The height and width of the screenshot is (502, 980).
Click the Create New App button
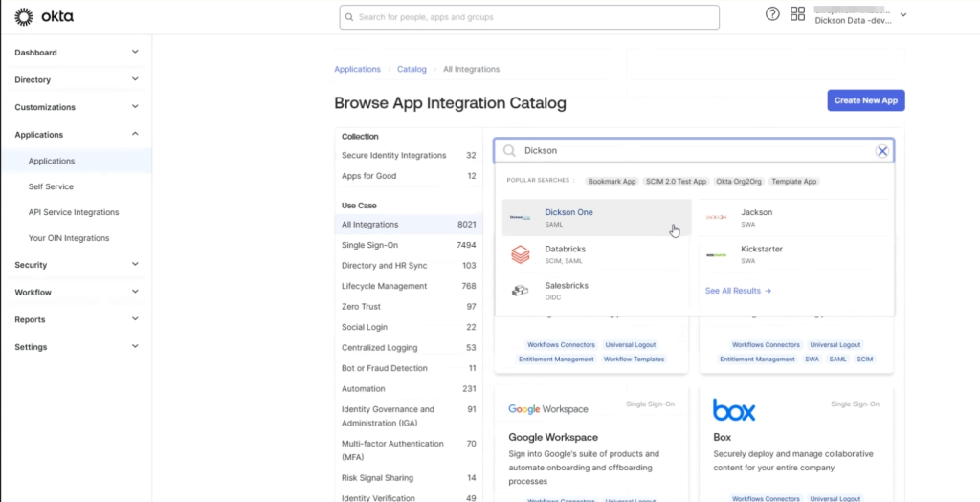tap(865, 100)
